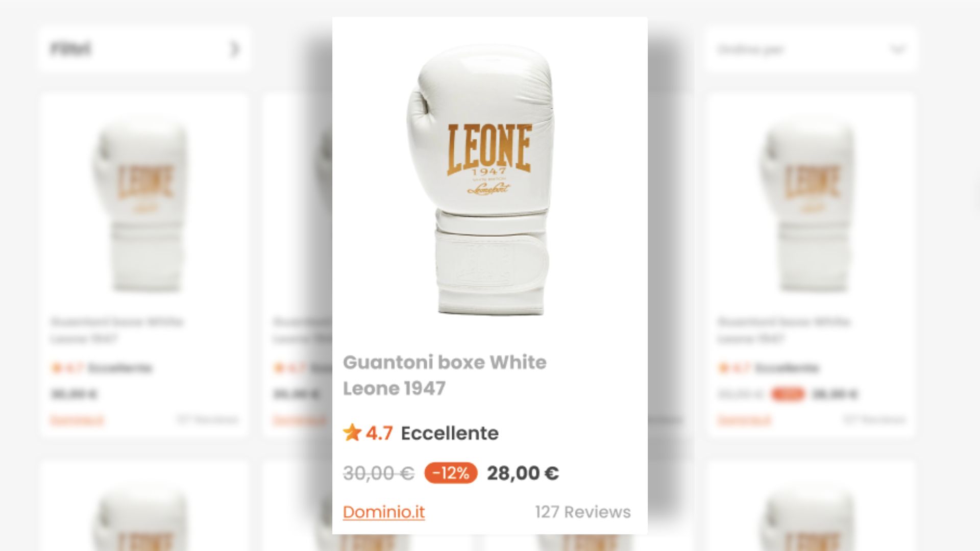The image size is (980, 551).
Task: Click the 4.7 Eccellente rating text
Action: pos(432,433)
